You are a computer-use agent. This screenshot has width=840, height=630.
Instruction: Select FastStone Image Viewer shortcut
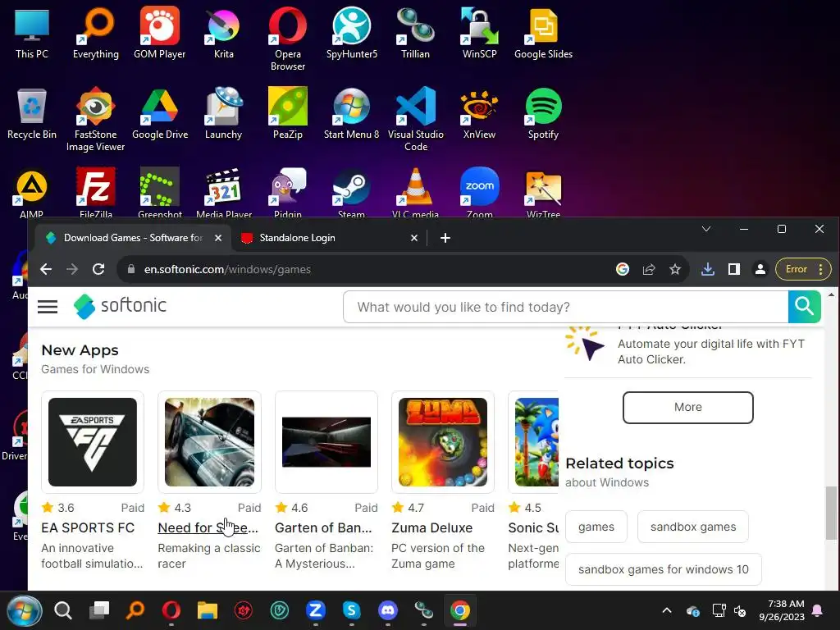95,120
